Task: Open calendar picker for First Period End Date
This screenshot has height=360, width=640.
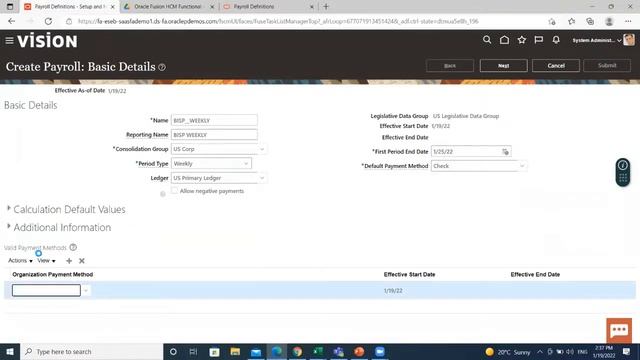Action: (x=505, y=152)
